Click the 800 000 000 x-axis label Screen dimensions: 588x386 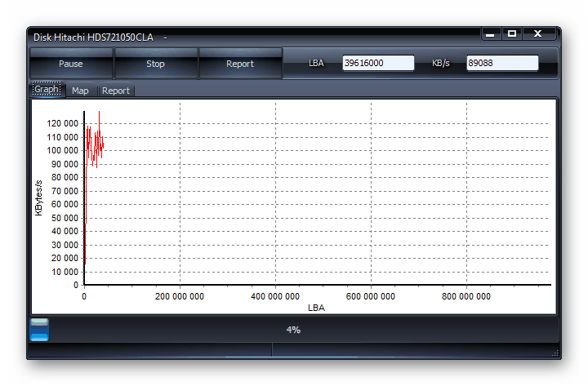(466, 296)
